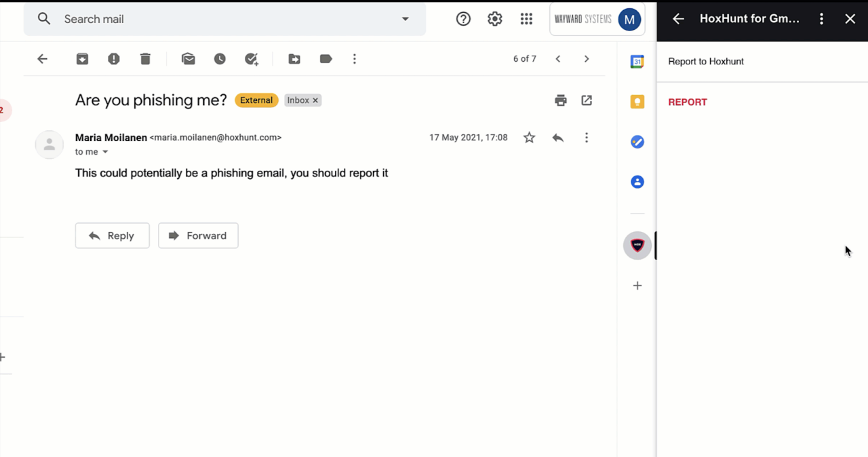
Task: Delete this email with the trash icon
Action: pos(145,59)
